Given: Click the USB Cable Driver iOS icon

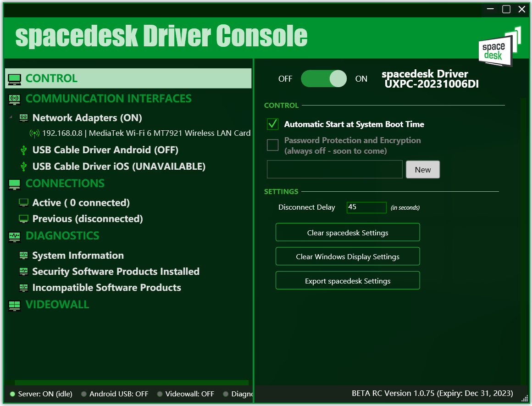Looking at the screenshot, I should 24,167.
